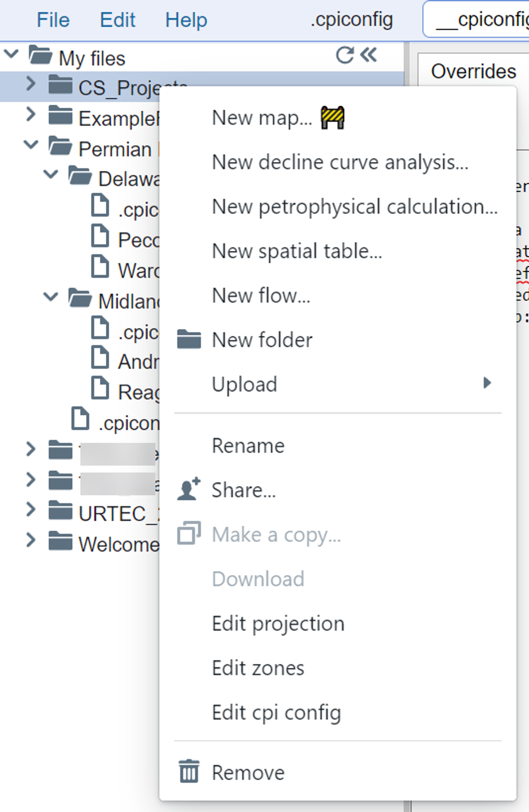The image size is (529, 812).
Task: Click the Remove trash can icon
Action: (189, 772)
